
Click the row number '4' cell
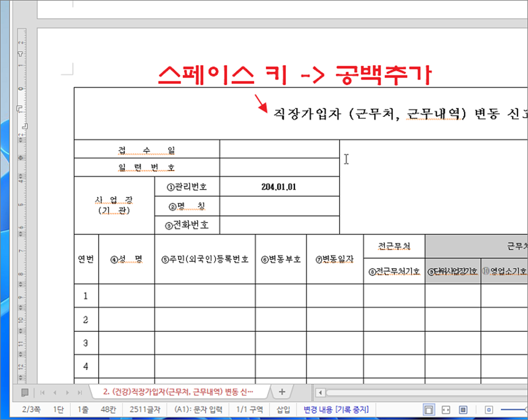(x=86, y=366)
